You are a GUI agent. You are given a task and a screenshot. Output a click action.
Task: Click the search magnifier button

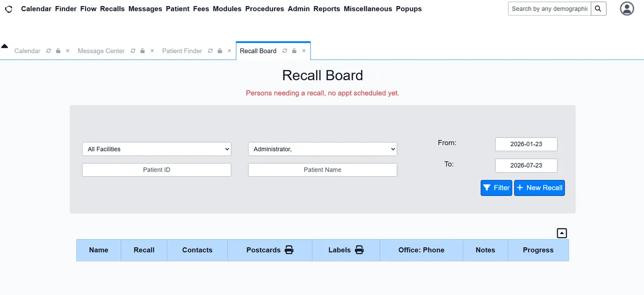(x=598, y=9)
